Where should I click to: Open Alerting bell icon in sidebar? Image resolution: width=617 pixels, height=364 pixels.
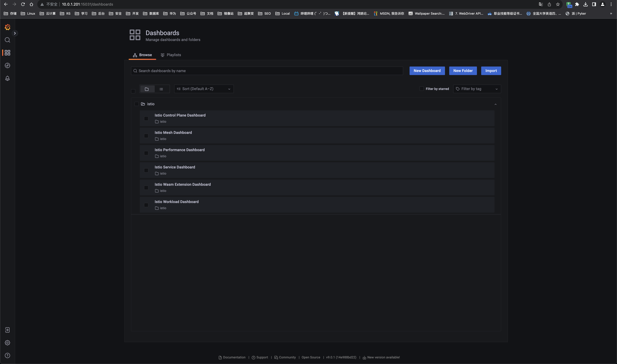pyautogui.click(x=7, y=78)
